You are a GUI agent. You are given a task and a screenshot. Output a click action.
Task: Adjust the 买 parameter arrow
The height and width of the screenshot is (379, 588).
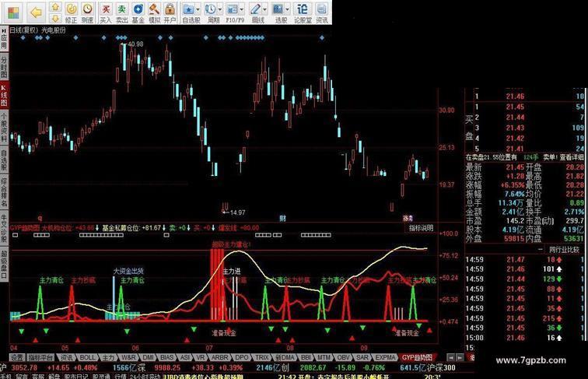click(x=213, y=228)
